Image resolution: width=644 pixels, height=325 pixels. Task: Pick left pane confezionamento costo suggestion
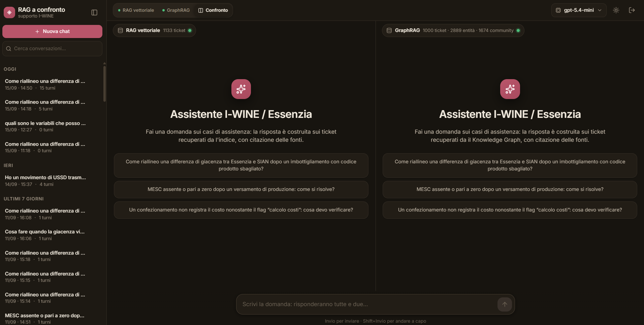pyautogui.click(x=241, y=210)
